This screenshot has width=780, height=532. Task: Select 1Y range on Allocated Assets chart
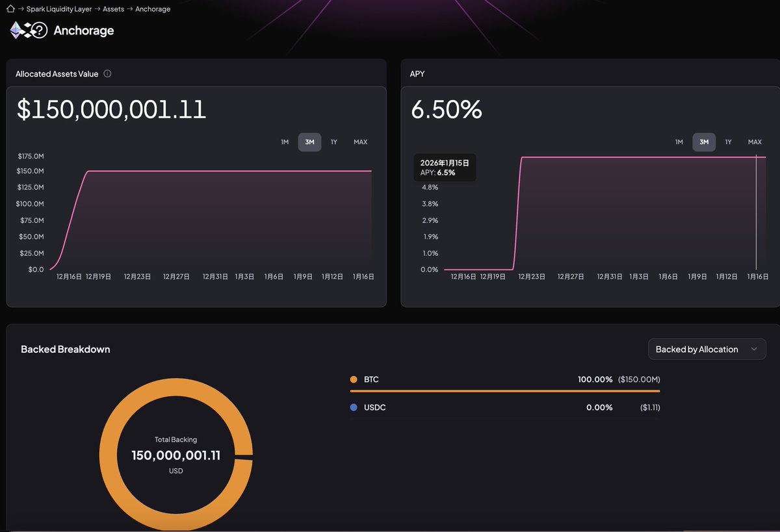pyautogui.click(x=333, y=142)
